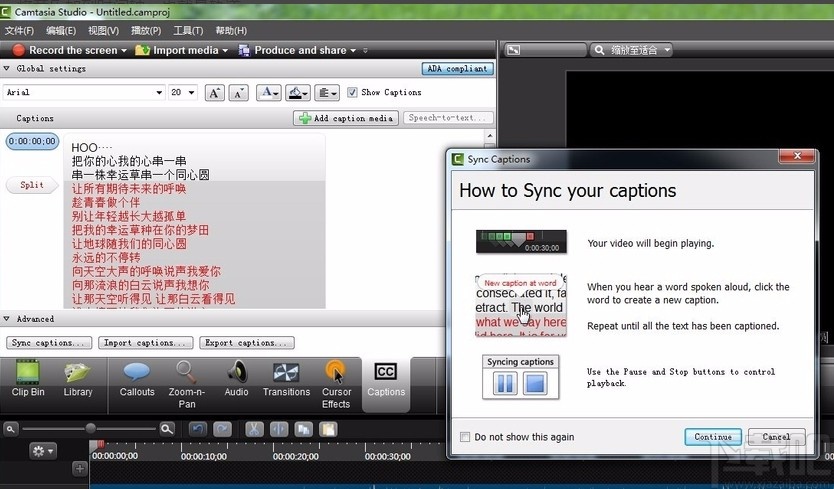
Task: Collapse the Global settings section
Action: click(6, 68)
